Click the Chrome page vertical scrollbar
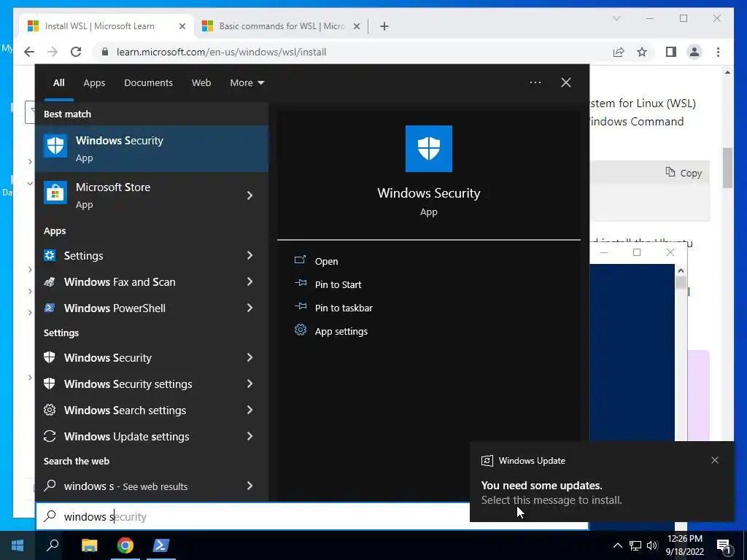This screenshot has height=560, width=747. pyautogui.click(x=727, y=168)
